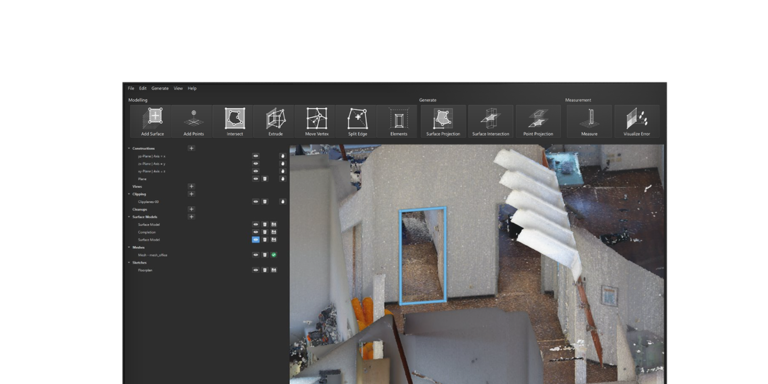Toggle visibility of xy-Plane
The width and height of the screenshot is (768, 384).
click(x=256, y=171)
